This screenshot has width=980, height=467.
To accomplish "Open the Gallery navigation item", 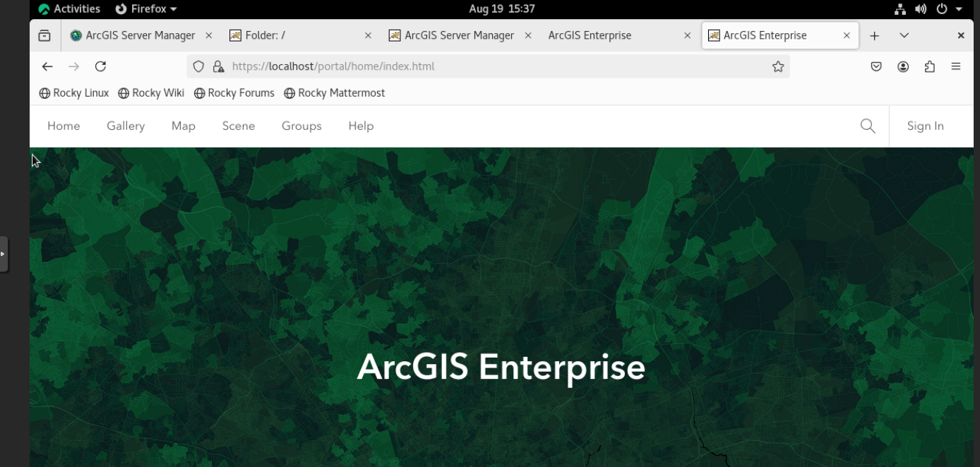I will point(126,126).
